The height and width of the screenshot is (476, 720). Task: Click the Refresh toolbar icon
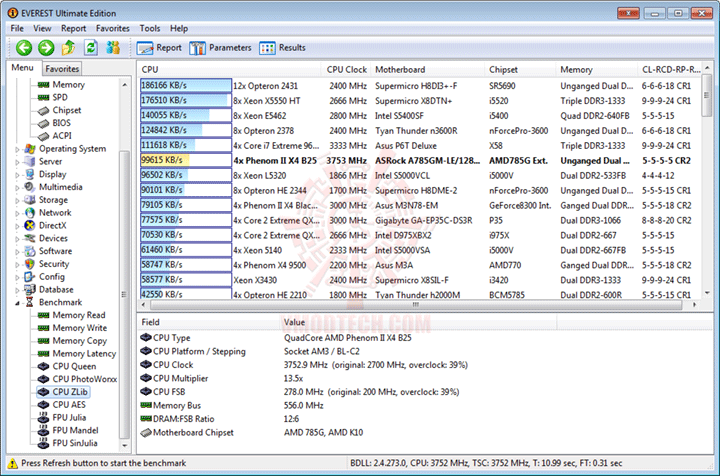coord(91,47)
